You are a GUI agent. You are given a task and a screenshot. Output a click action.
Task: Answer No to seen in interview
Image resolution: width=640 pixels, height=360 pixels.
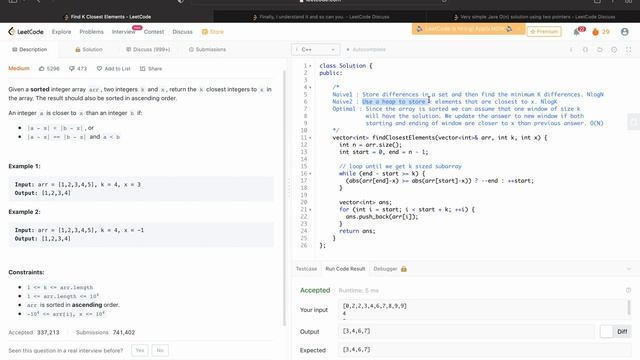pos(160,350)
